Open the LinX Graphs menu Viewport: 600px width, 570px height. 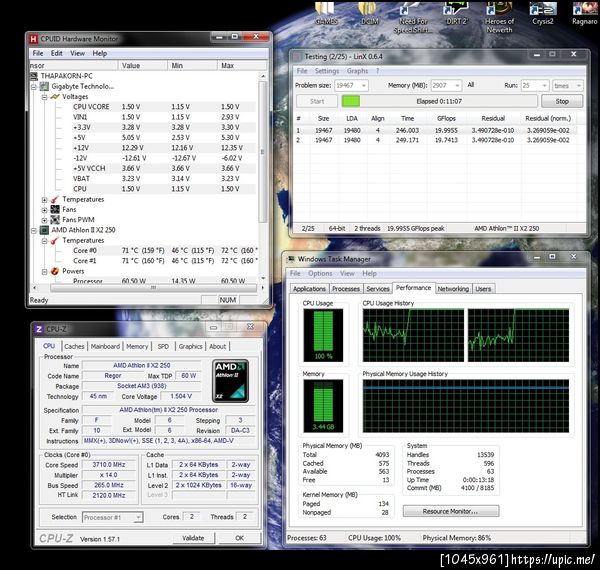click(x=357, y=71)
